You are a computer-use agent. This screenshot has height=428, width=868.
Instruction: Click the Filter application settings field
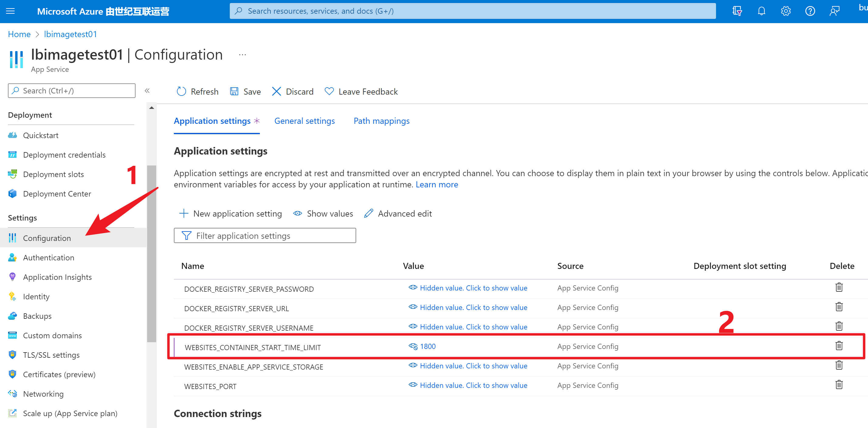coord(265,236)
